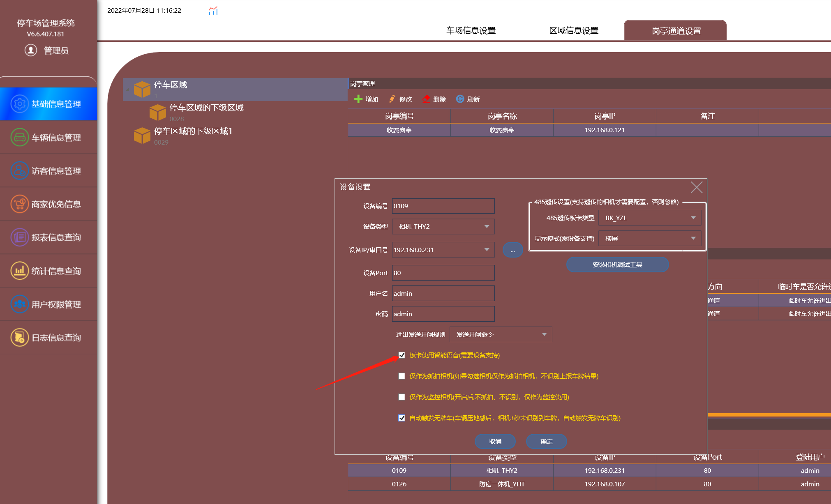Click the green plus 增加 icon
The height and width of the screenshot is (504, 831).
click(358, 99)
